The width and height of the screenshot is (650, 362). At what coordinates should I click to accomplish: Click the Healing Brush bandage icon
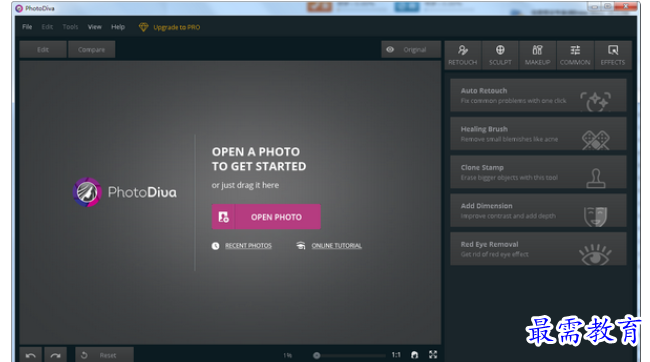click(x=595, y=140)
